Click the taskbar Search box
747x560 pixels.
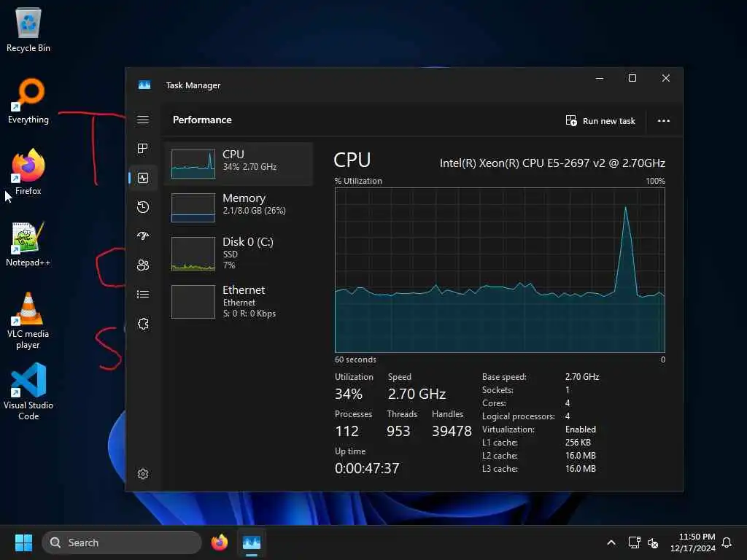[x=122, y=542]
